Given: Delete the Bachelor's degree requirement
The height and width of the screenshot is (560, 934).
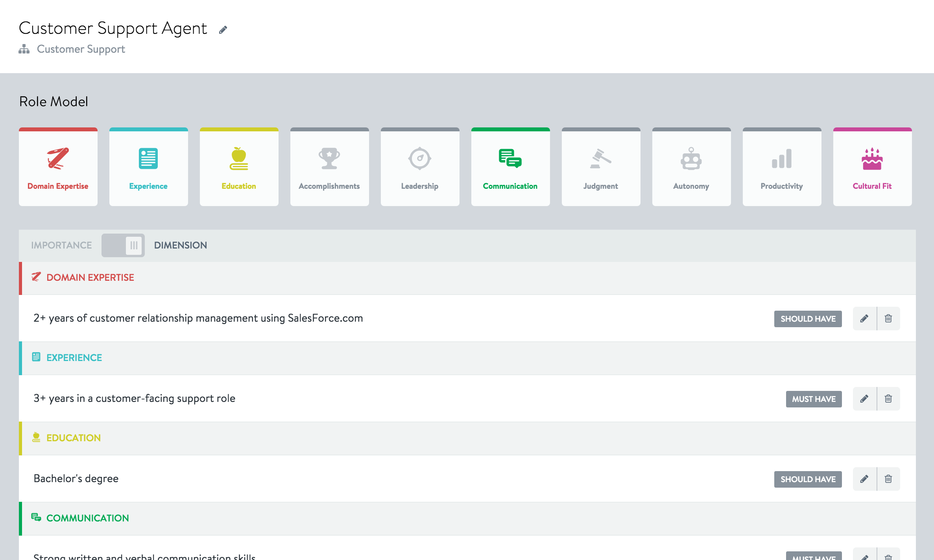Looking at the screenshot, I should pos(888,479).
